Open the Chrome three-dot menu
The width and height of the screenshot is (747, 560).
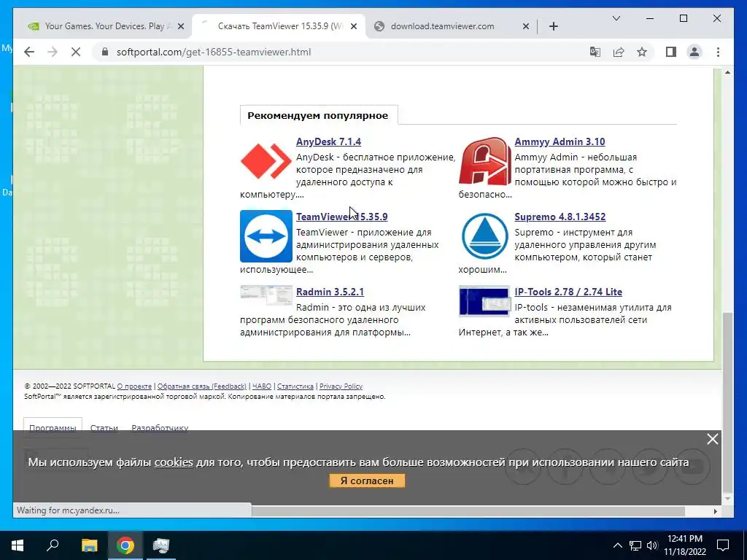(x=718, y=52)
